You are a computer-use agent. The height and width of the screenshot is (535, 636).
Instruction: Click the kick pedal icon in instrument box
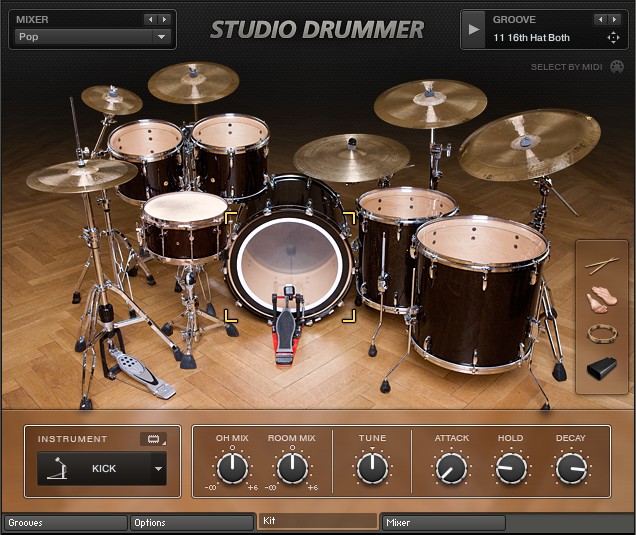[x=57, y=468]
